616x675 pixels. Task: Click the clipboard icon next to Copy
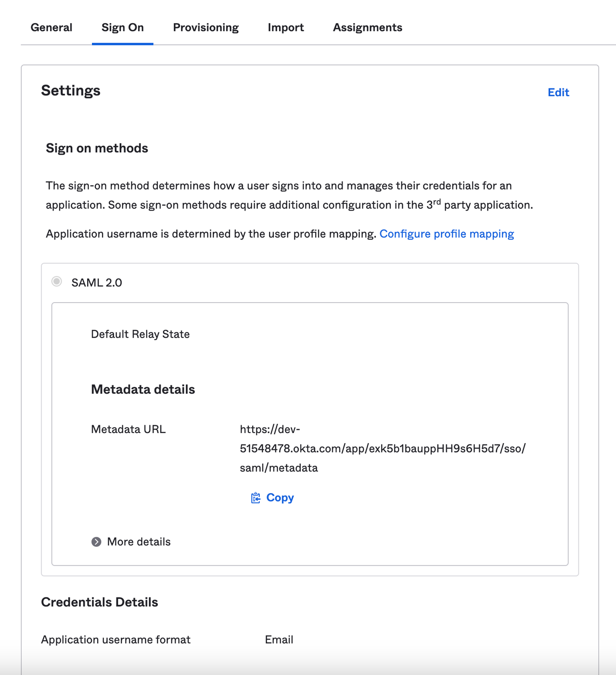pyautogui.click(x=256, y=498)
